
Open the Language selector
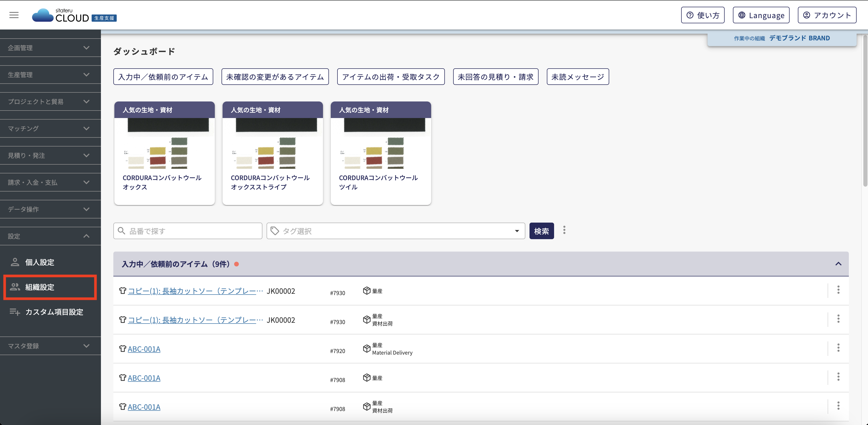(761, 15)
